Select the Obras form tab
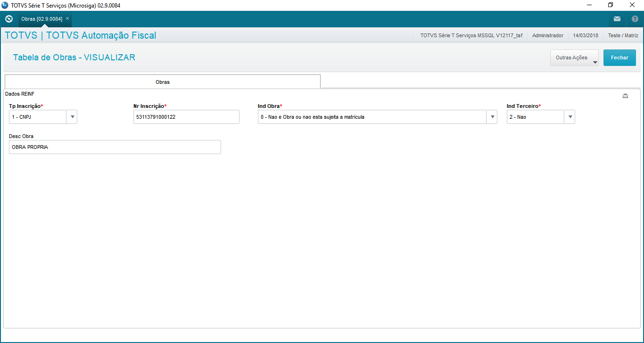 (x=163, y=82)
